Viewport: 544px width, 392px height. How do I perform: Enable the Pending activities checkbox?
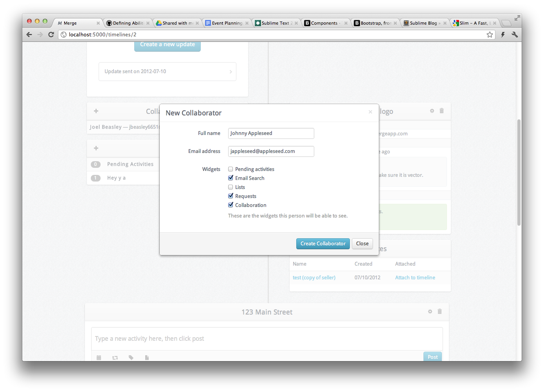point(231,169)
